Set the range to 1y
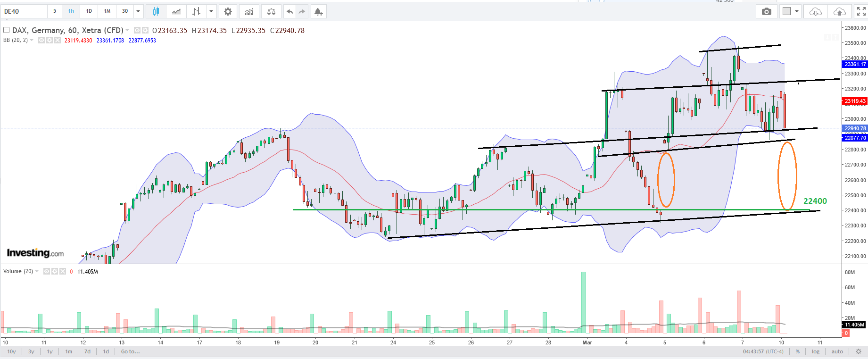868x359 pixels. [50, 351]
